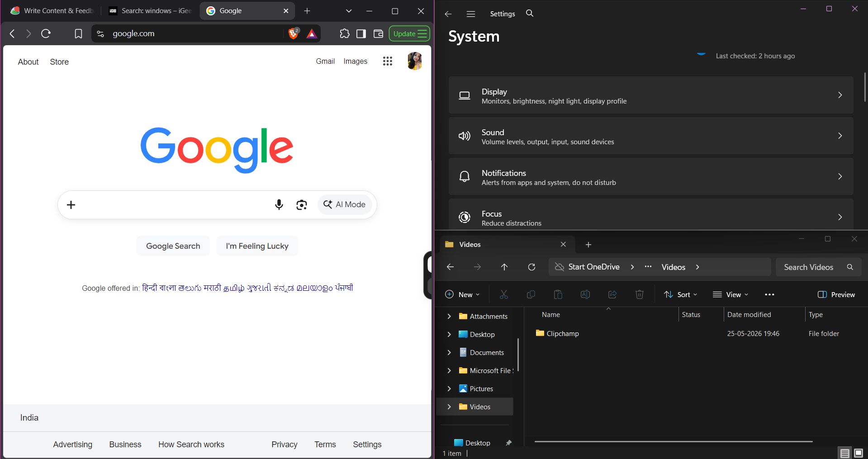
Task: Click the Update browser button
Action: [409, 33]
